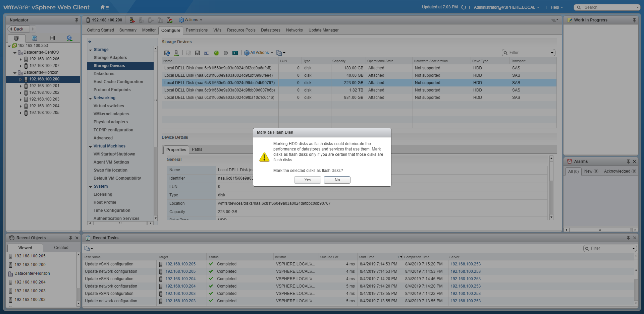Confirm with Yes in flash disk dialog
The width and height of the screenshot is (644, 314).
click(x=308, y=180)
